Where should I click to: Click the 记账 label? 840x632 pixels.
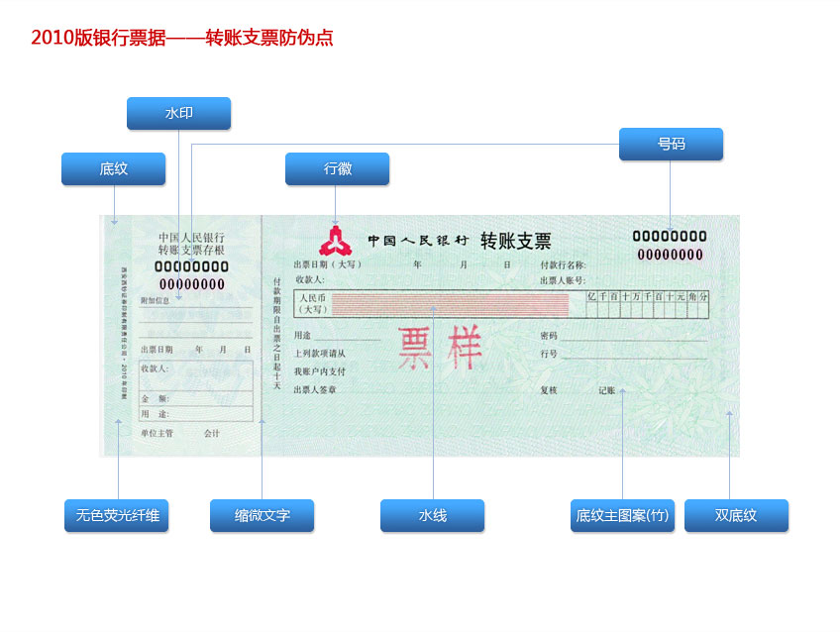(x=606, y=390)
